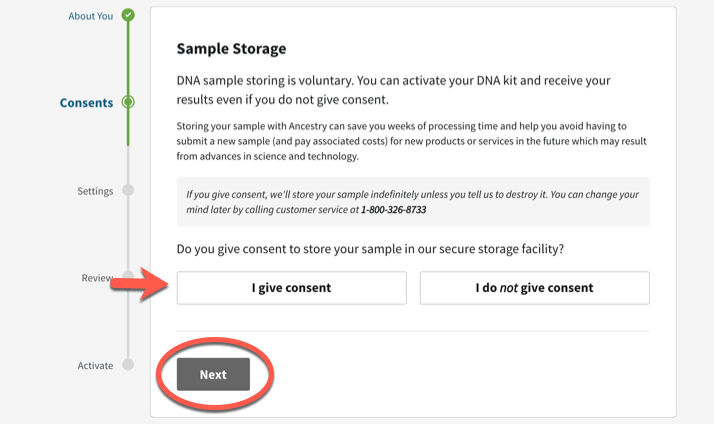Screen dimensions: 714x424
Task: Click the Review step dot
Action: [128, 275]
